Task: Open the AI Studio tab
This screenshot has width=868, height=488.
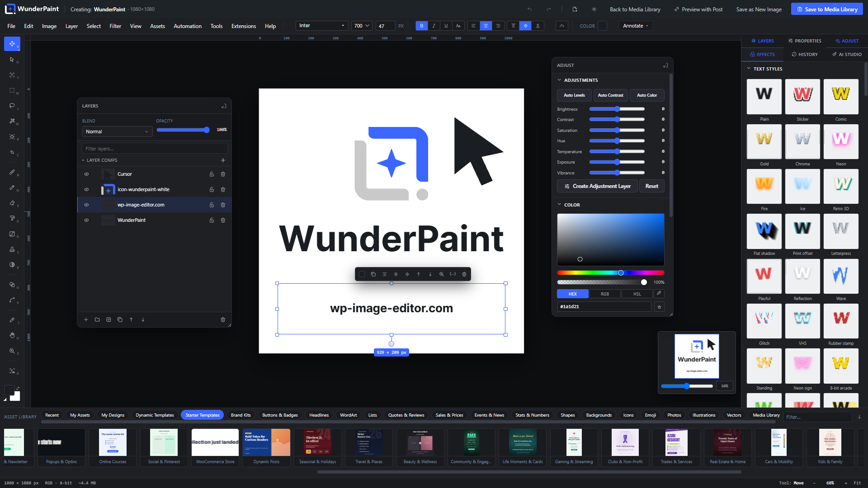Action: (x=847, y=54)
